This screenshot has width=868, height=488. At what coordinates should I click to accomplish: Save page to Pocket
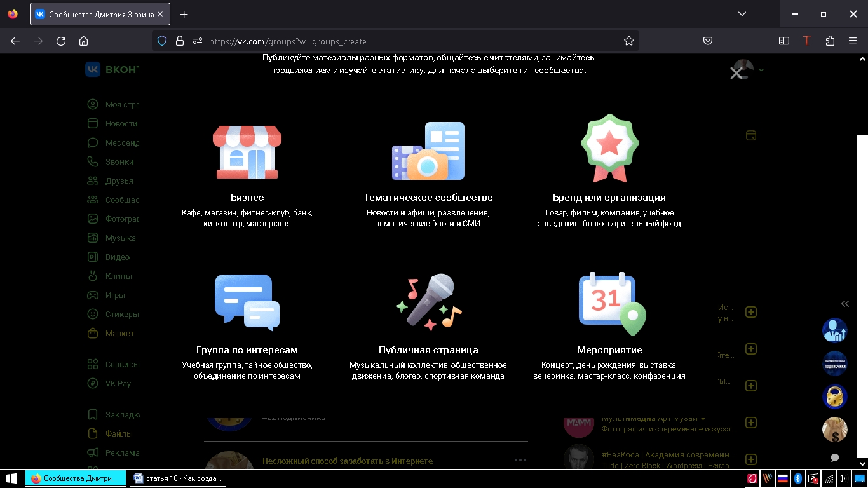coord(708,41)
